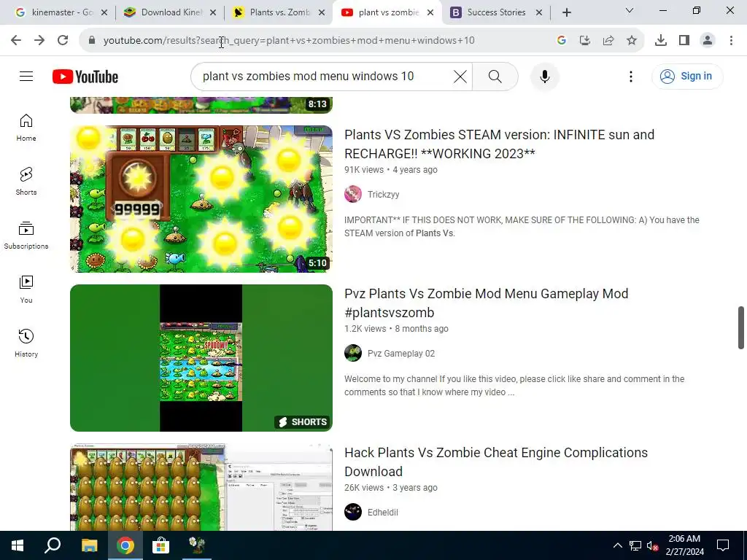The image size is (747, 560).
Task: Click the Sign in button
Action: click(687, 76)
